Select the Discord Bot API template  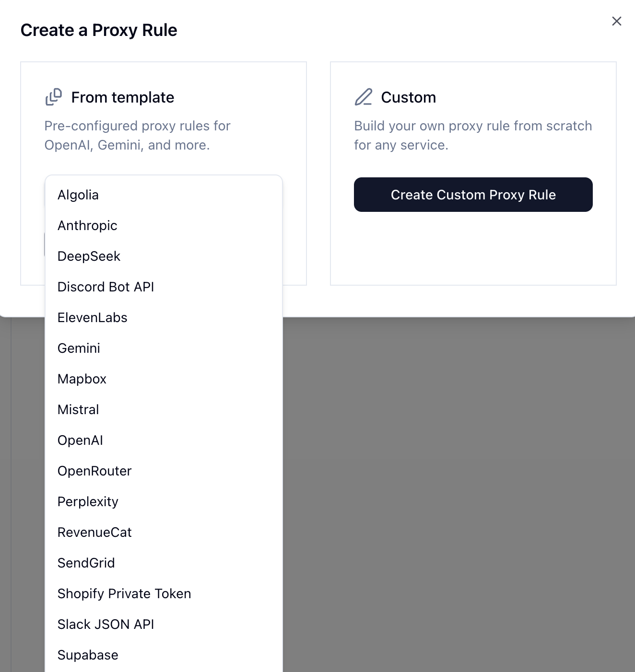click(x=106, y=287)
